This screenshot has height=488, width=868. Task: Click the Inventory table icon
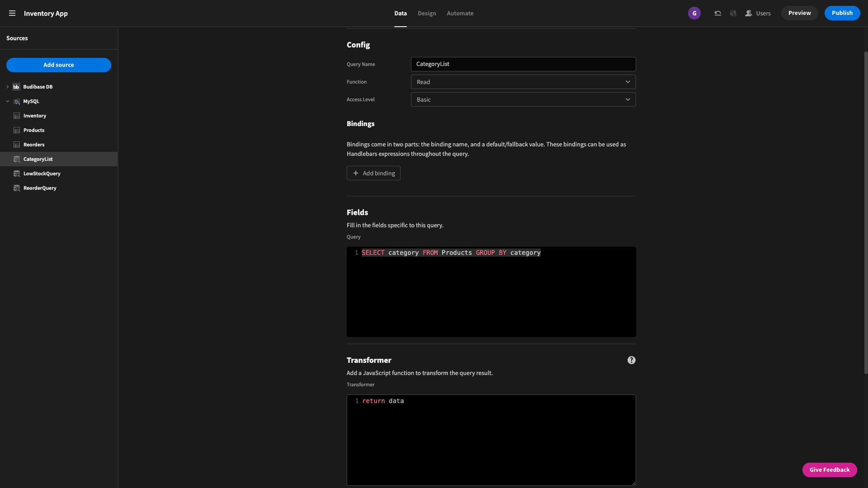pyautogui.click(x=17, y=116)
